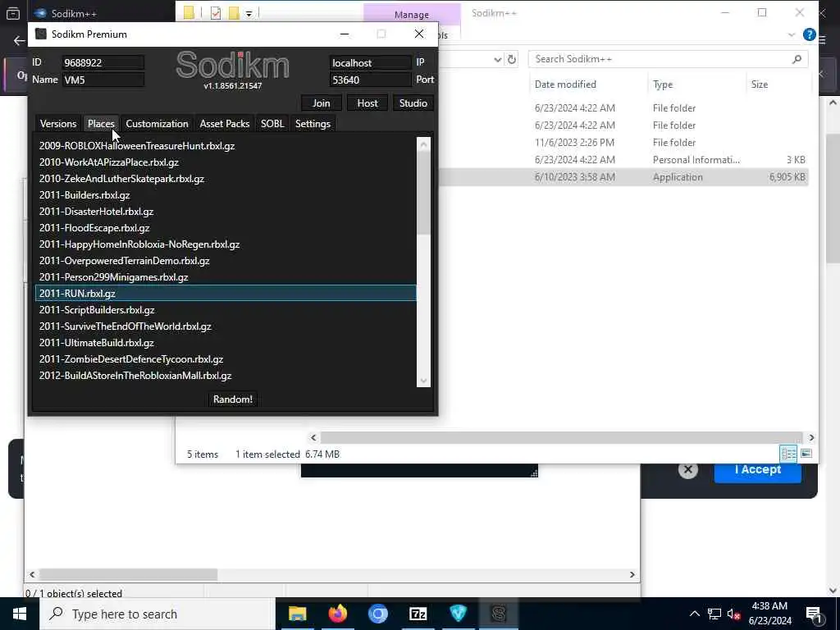Select 2011-ZombieDesertDefenceTycoon.rbxl.gz
Image resolution: width=840 pixels, height=630 pixels.
pyautogui.click(x=226, y=359)
